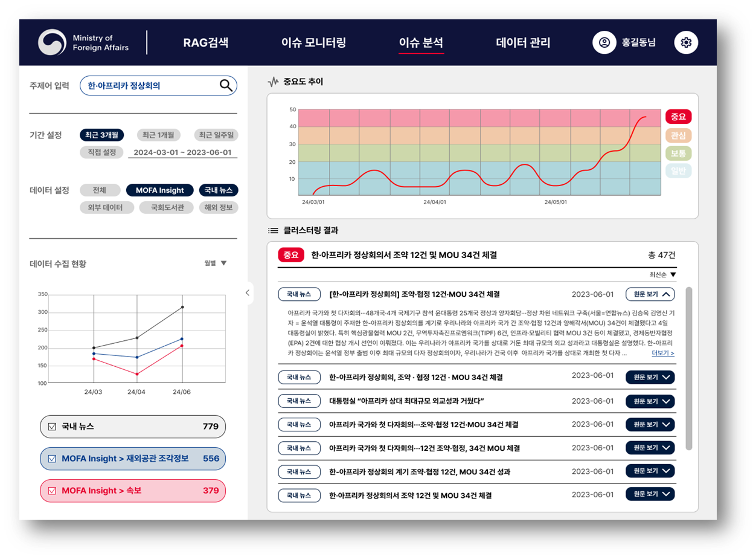This screenshot has height=559, width=756.
Task: Click the 중요도 추이 pulse icon
Action: click(x=273, y=82)
